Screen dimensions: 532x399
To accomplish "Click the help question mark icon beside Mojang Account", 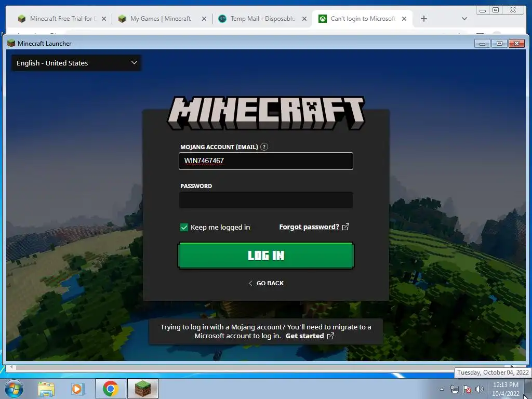I will (x=264, y=147).
